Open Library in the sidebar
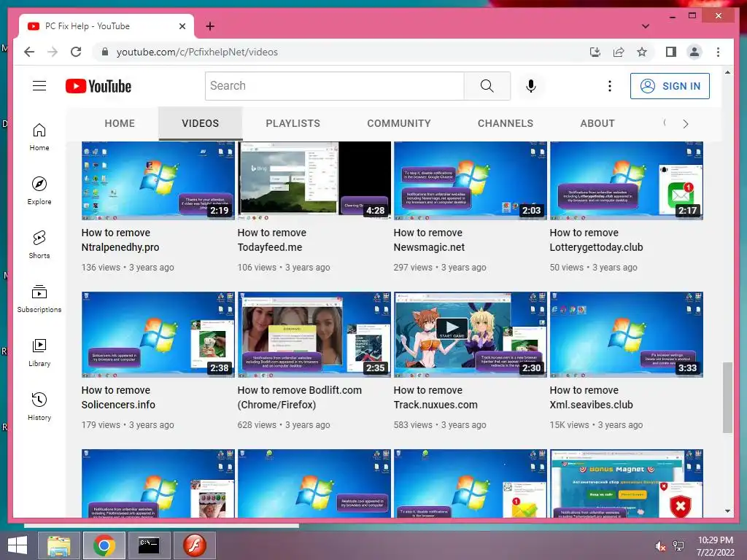The height and width of the screenshot is (560, 747). click(x=39, y=352)
